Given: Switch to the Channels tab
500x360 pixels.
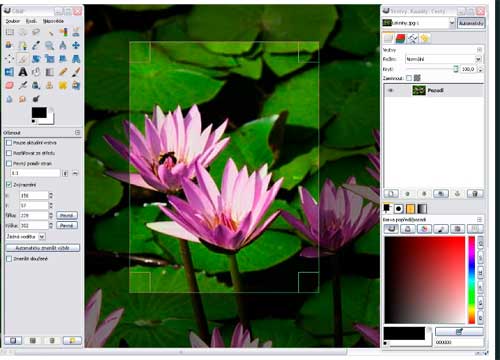Looking at the screenshot, I should pyautogui.click(x=400, y=39).
